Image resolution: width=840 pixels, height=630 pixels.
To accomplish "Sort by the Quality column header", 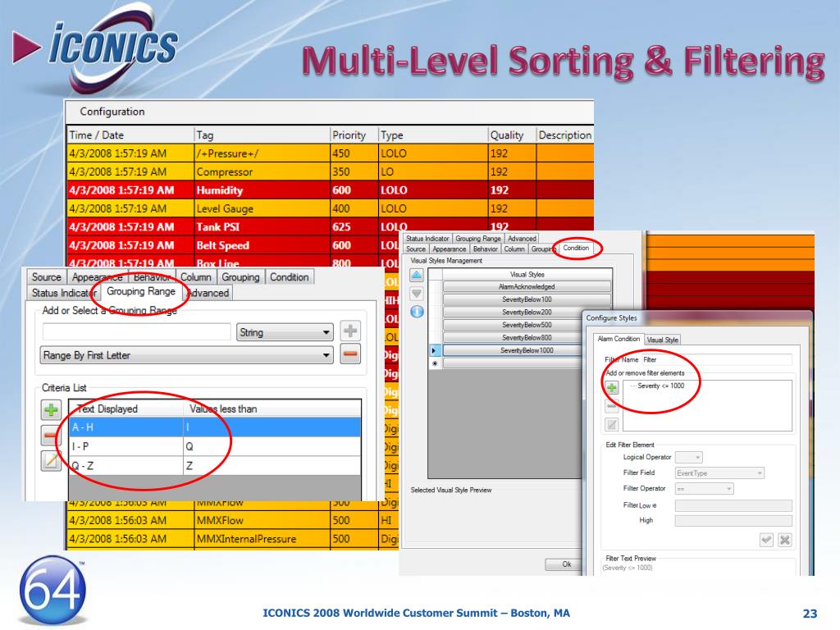I will point(512,135).
